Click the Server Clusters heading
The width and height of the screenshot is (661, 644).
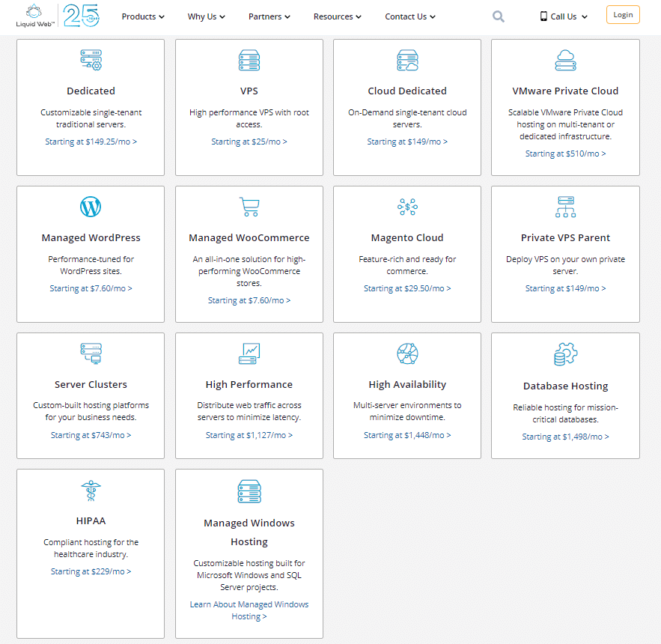tap(91, 385)
